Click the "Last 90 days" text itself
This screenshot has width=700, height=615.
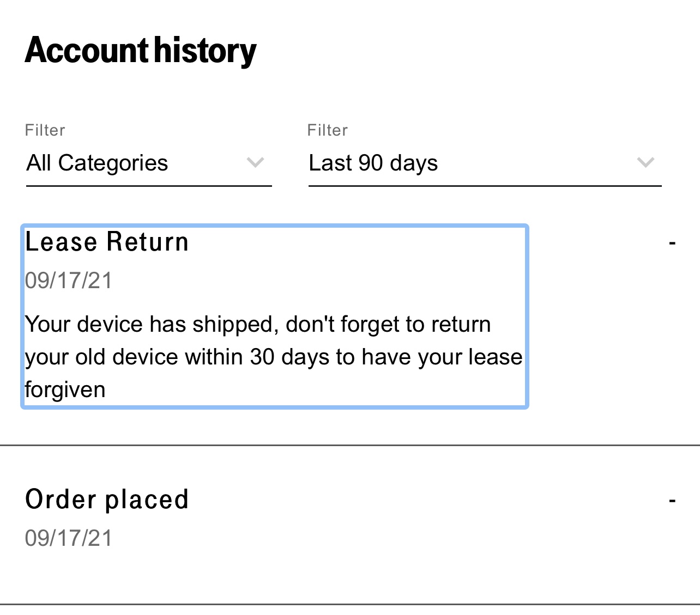click(373, 163)
